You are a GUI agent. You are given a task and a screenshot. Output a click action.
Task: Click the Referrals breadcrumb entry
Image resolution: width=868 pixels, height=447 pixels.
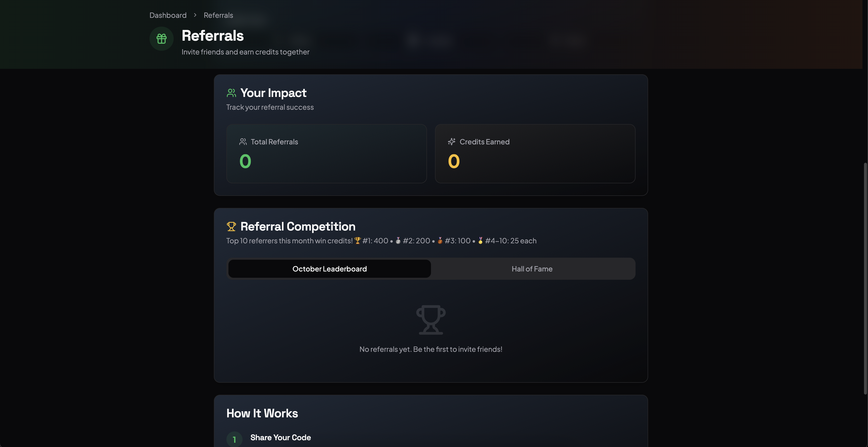click(218, 15)
